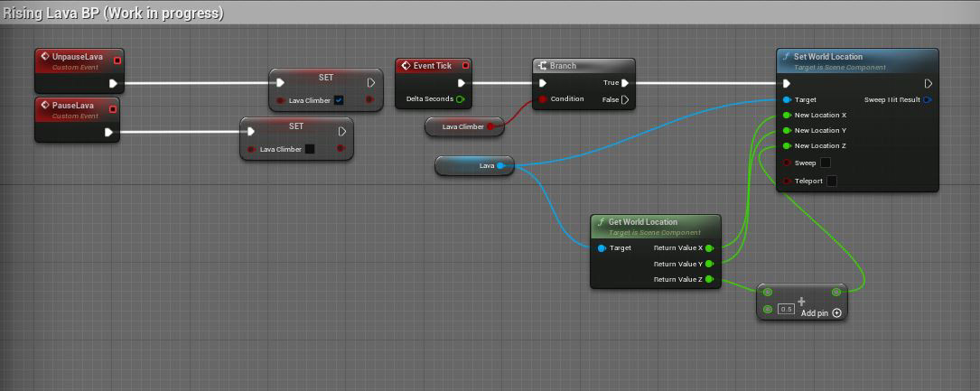This screenshot has height=391, width=980.
Task: Select the Branch node title
Action: coord(563,66)
